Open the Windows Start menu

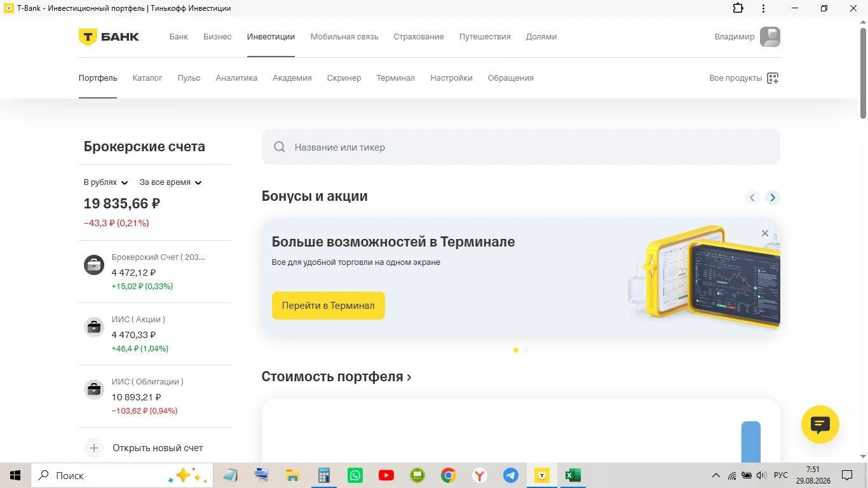[15, 475]
